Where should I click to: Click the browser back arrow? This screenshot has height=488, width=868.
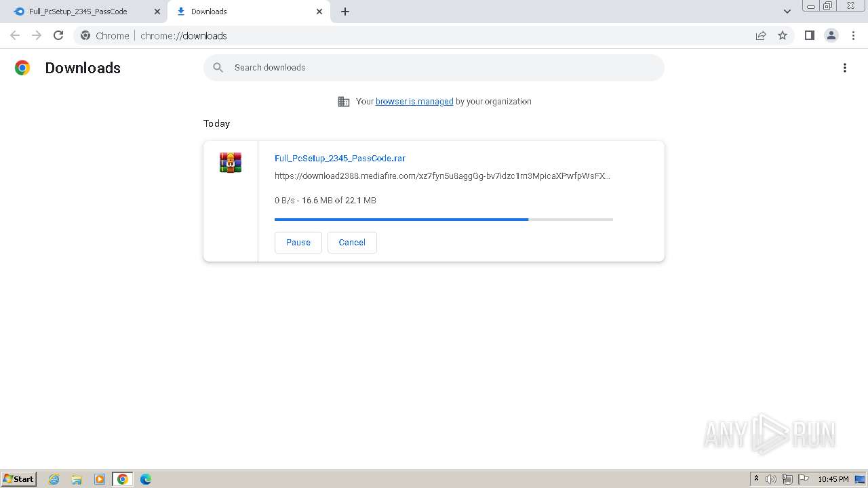point(15,35)
